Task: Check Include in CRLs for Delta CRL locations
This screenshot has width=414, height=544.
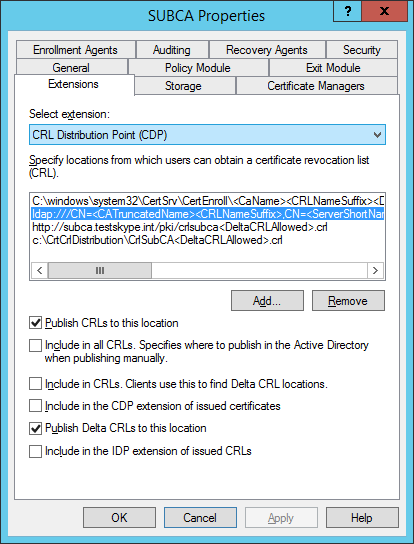Action: tap(35, 384)
